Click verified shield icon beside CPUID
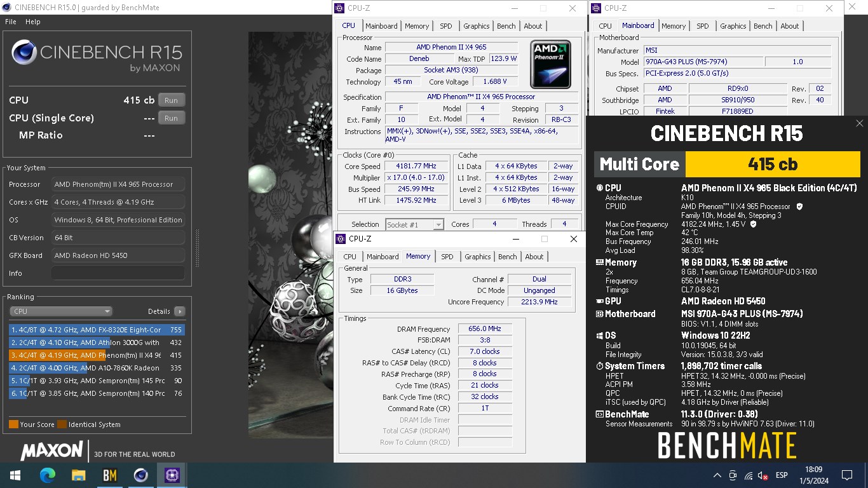This screenshot has width=868, height=488. tap(799, 207)
